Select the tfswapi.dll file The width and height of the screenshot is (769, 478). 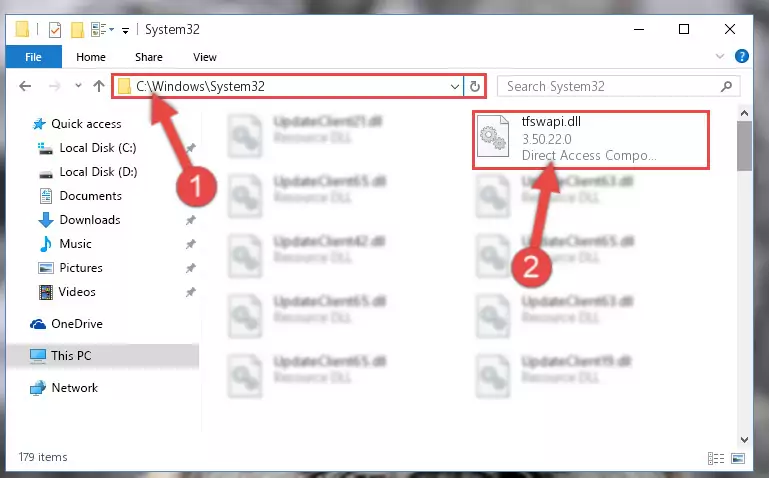pos(591,140)
